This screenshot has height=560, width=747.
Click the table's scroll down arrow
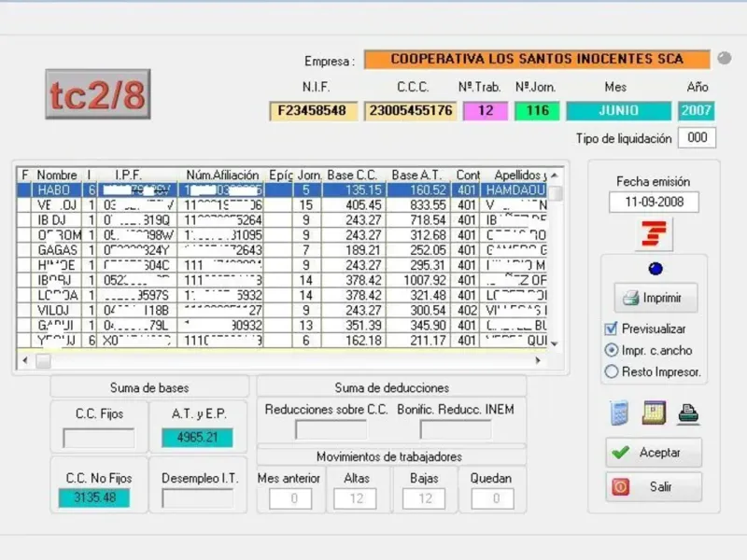[x=554, y=343]
